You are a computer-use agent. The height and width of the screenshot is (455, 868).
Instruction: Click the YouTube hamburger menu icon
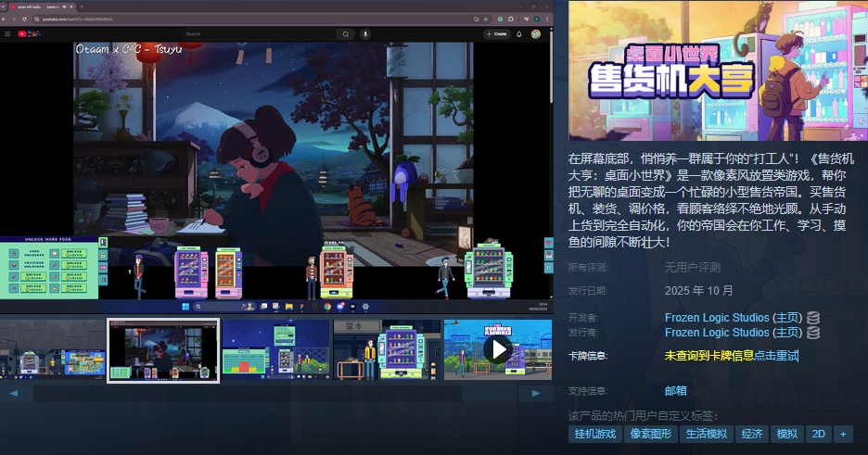[8, 34]
